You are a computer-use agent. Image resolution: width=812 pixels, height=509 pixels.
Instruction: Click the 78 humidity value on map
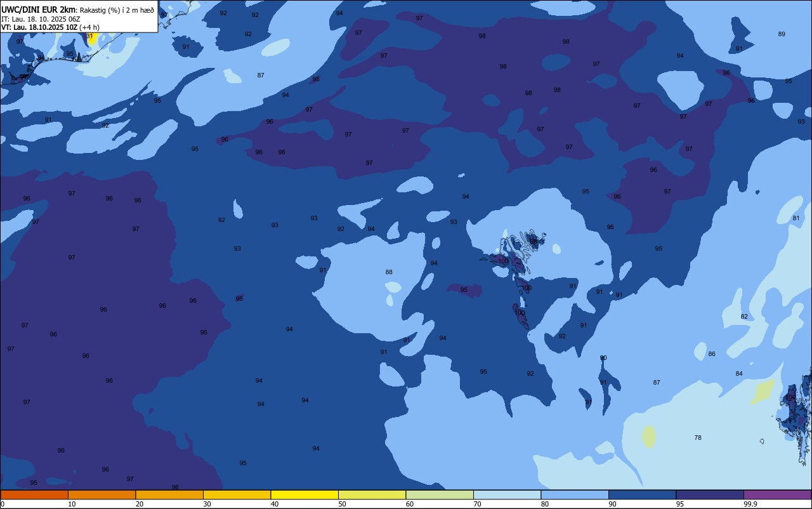click(x=698, y=438)
